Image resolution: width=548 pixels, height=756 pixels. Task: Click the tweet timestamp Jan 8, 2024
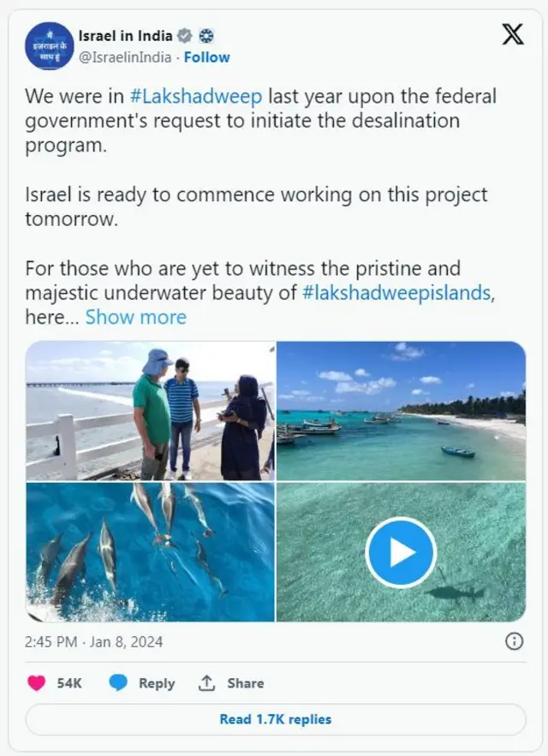click(93, 641)
